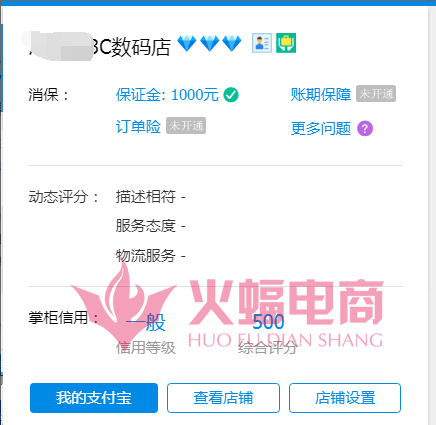Click the 500 综合评分 score

(x=268, y=322)
